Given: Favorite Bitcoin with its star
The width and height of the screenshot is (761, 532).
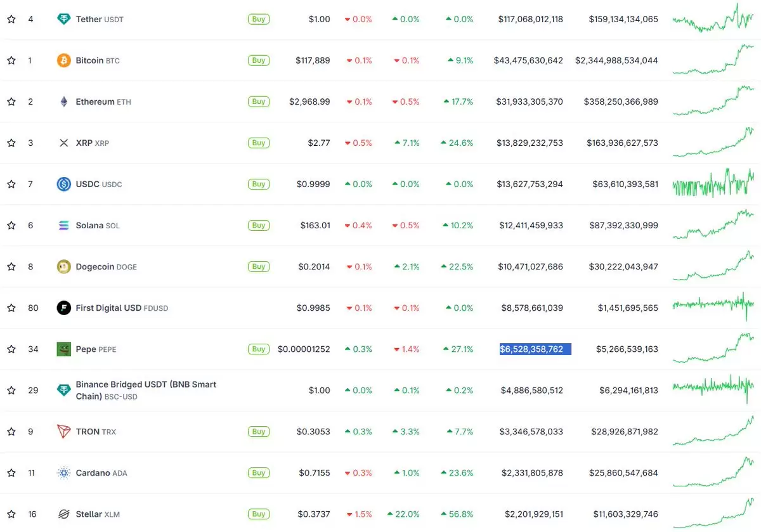Looking at the screenshot, I should (11, 60).
